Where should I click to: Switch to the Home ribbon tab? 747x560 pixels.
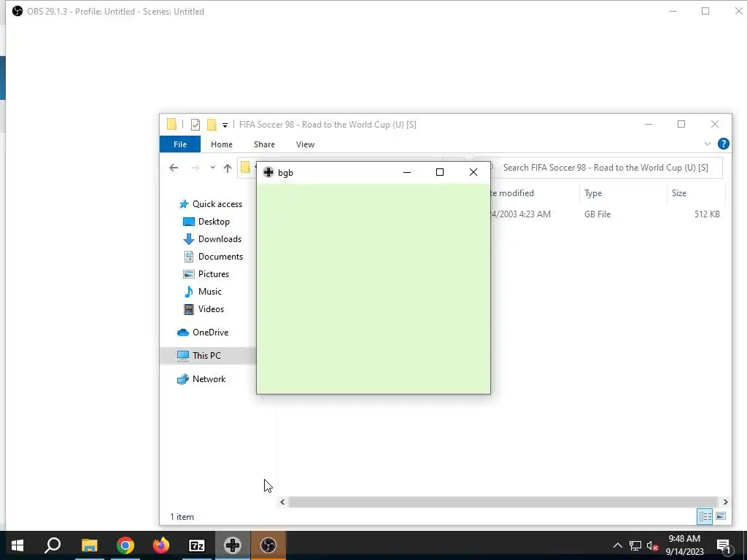point(222,144)
